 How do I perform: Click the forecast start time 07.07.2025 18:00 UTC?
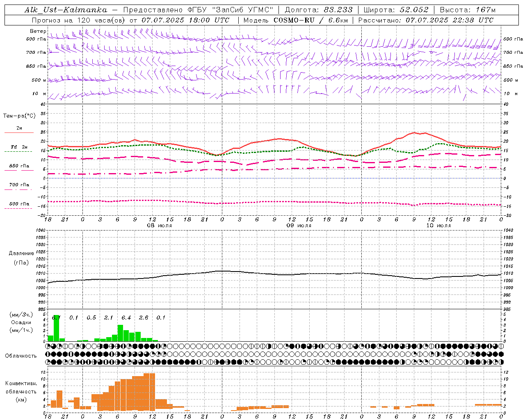[x=185, y=20]
